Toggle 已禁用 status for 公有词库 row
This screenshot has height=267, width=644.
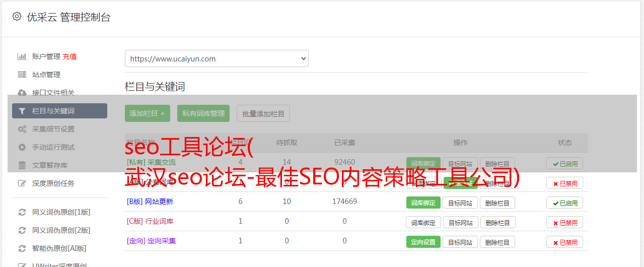(x=565, y=183)
